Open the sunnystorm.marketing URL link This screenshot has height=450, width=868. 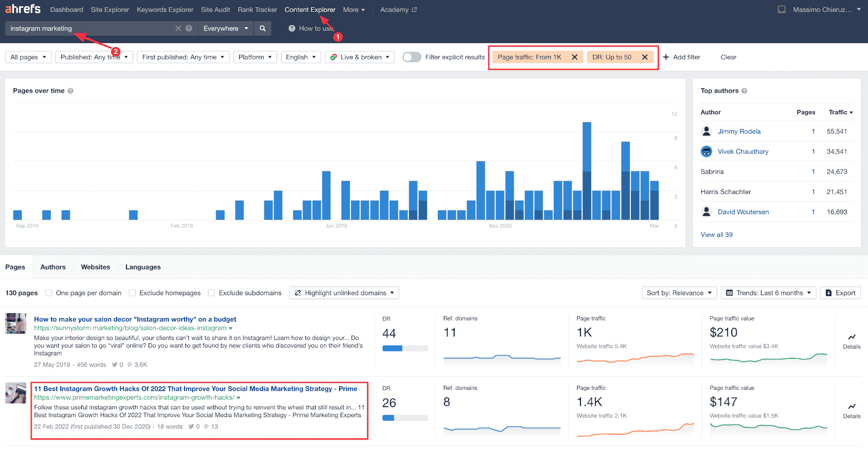(x=130, y=328)
